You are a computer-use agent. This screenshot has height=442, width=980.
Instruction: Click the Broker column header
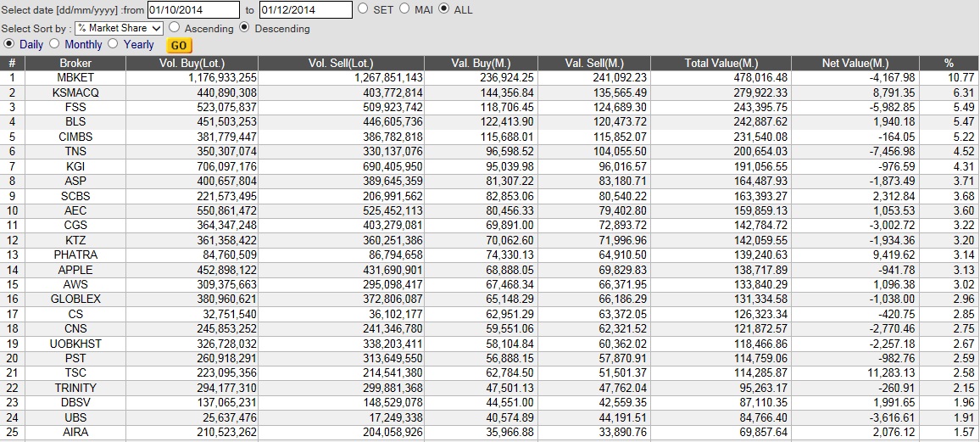75,63
